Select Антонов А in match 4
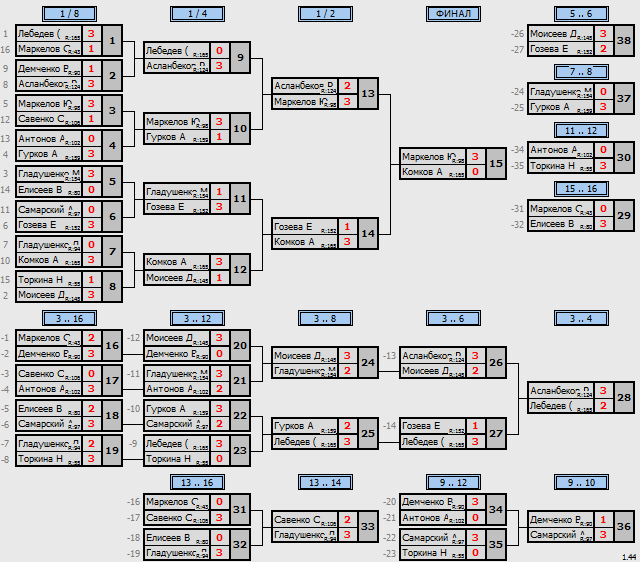Viewport: 640px width, 562px height. click(x=49, y=139)
